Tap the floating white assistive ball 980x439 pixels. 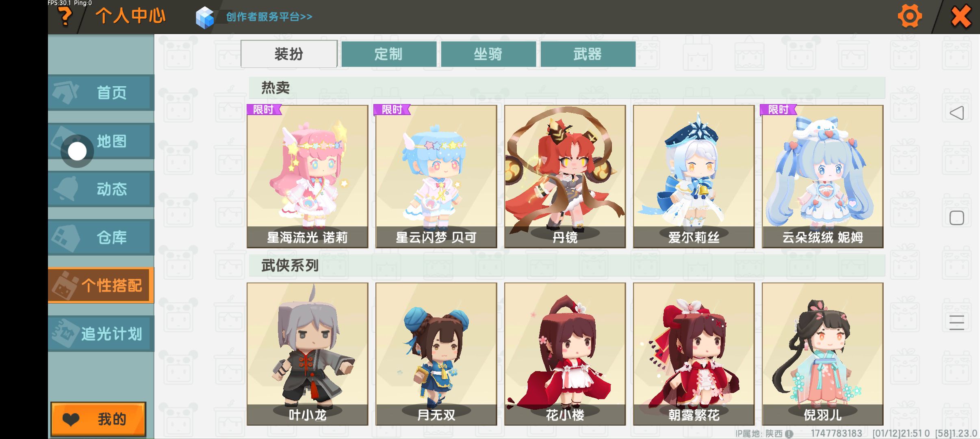tap(77, 152)
